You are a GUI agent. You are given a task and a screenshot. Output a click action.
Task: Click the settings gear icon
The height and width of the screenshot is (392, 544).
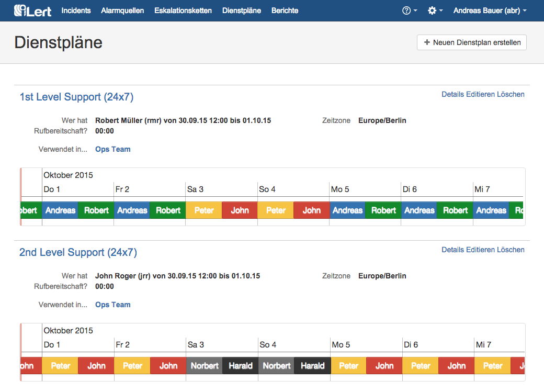tap(432, 10)
